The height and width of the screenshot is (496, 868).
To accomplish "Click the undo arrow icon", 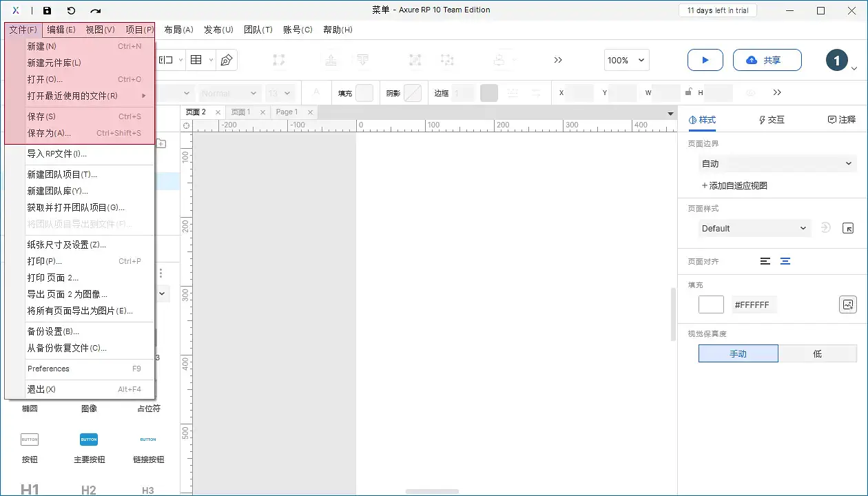I will (72, 10).
